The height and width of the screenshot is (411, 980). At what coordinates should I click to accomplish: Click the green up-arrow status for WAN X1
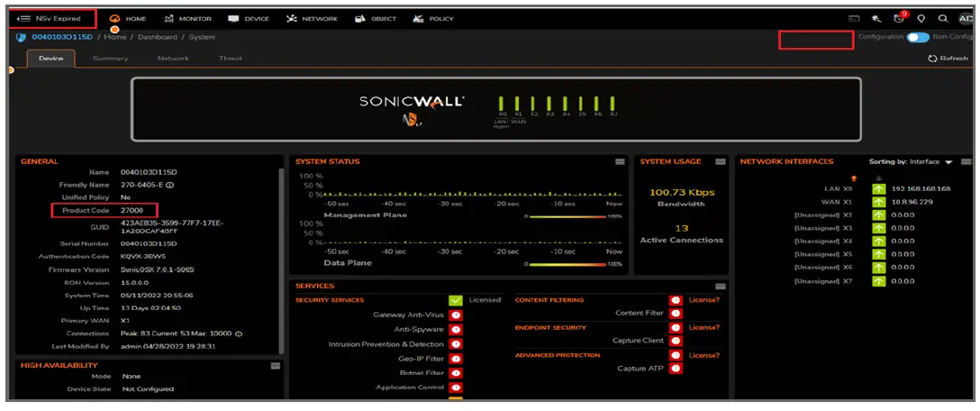click(879, 202)
